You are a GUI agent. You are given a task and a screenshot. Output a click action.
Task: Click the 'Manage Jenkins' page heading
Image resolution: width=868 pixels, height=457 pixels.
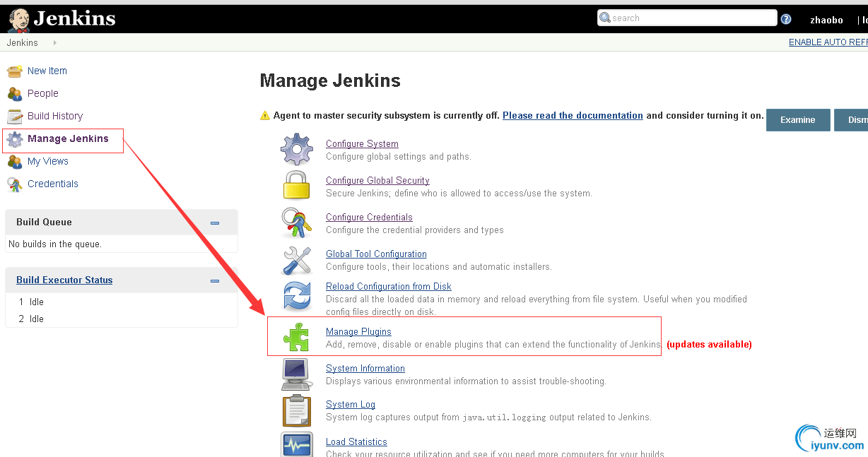(x=330, y=81)
